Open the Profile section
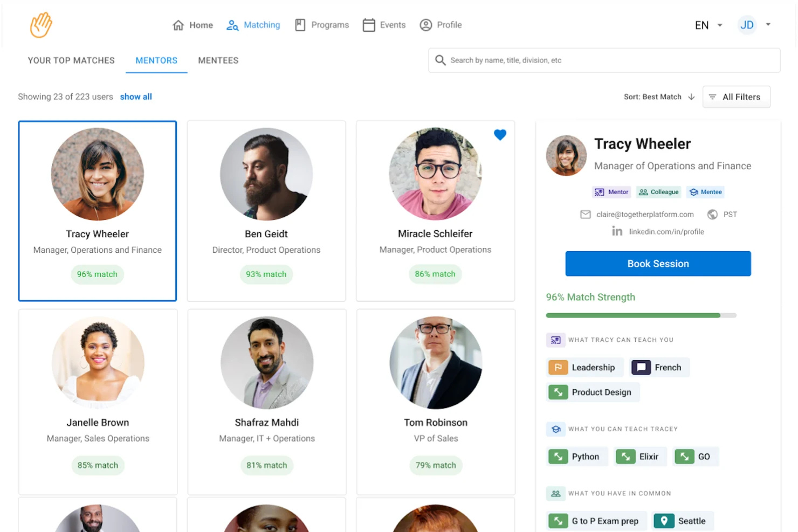Screen dimensions: 798x532 [441, 25]
